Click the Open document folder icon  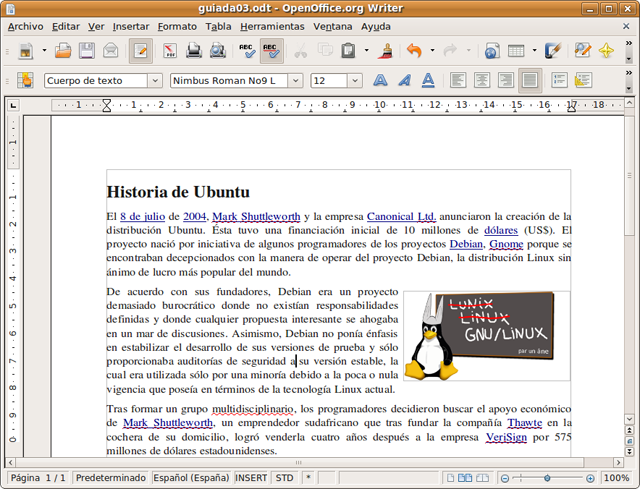pos(63,50)
